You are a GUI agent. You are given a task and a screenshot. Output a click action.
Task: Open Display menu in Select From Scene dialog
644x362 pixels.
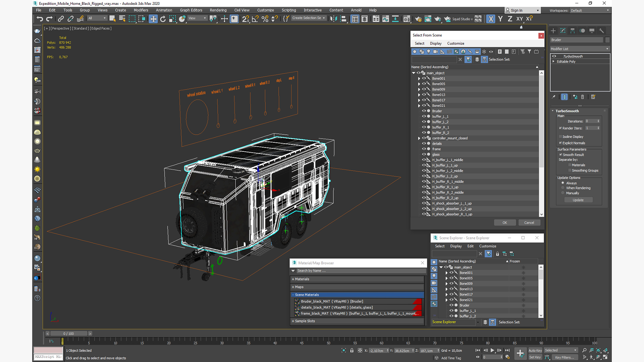(436, 43)
